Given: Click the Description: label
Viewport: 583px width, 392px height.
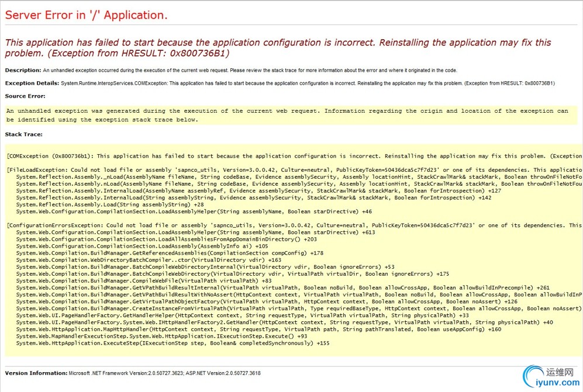Looking at the screenshot, I should 23,70.
